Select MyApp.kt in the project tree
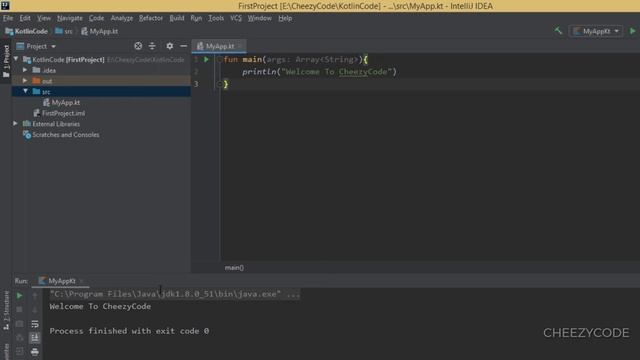Image resolution: width=640 pixels, height=360 pixels. pyautogui.click(x=62, y=103)
